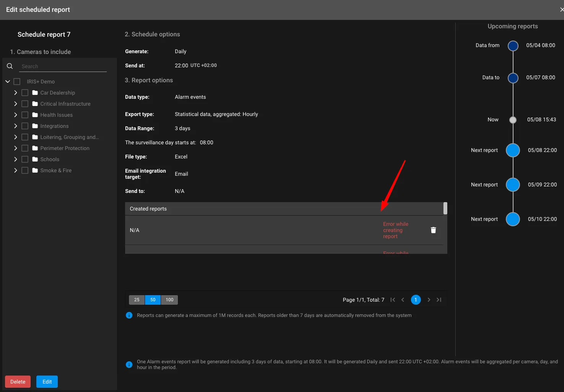Enable the Smoke & Fire checkbox
The width and height of the screenshot is (564, 392).
[x=25, y=170]
